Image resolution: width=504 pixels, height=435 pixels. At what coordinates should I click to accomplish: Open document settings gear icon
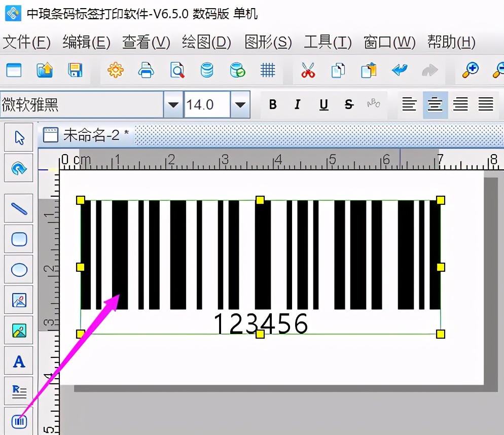(116, 70)
